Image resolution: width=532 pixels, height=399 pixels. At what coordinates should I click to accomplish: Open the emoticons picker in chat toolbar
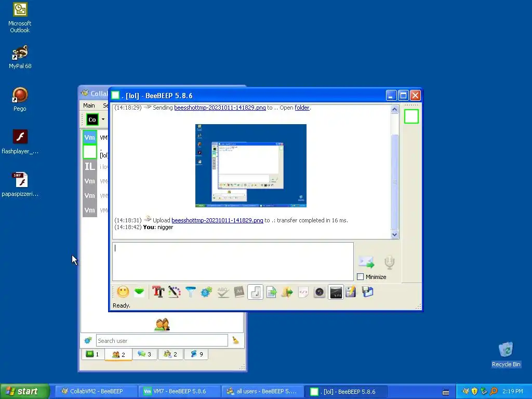click(x=123, y=292)
